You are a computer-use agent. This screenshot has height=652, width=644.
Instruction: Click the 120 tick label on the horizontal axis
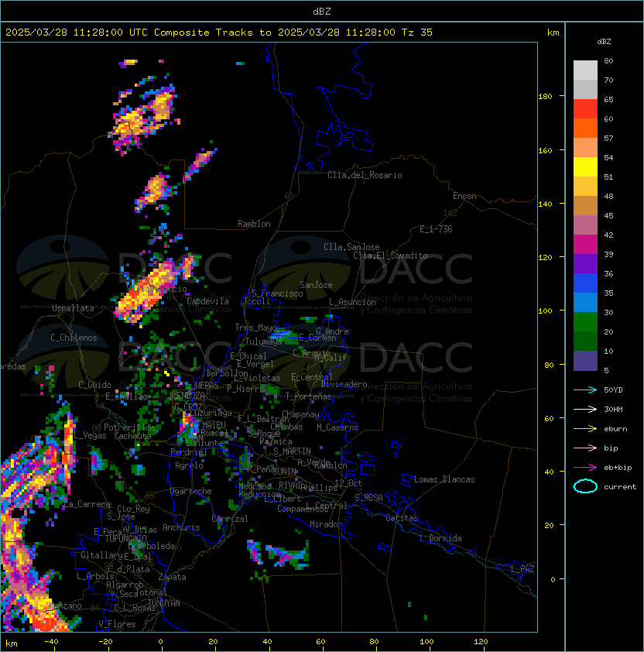pos(480,642)
